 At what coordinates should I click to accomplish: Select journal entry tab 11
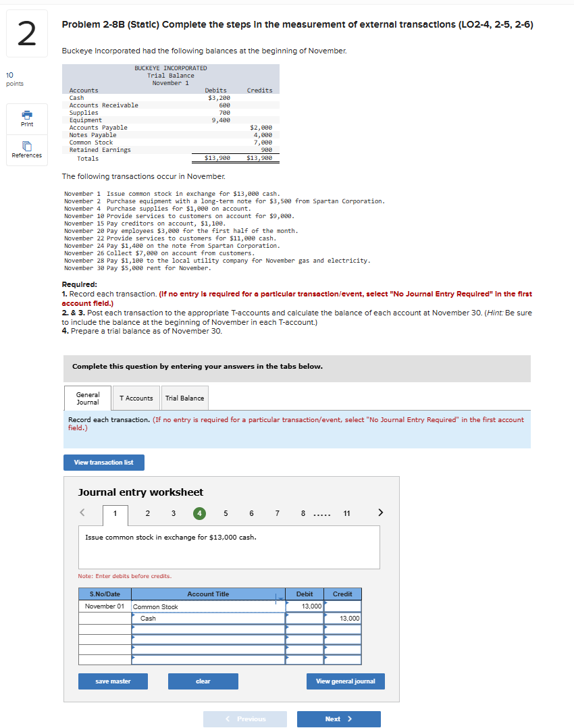point(346,513)
